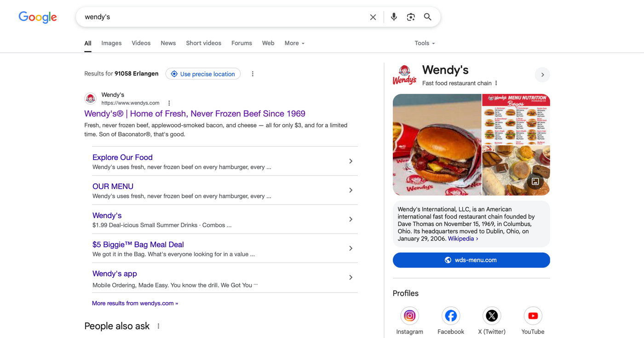The height and width of the screenshot is (338, 644).
Task: Switch to the Web tab
Action: pos(268,43)
